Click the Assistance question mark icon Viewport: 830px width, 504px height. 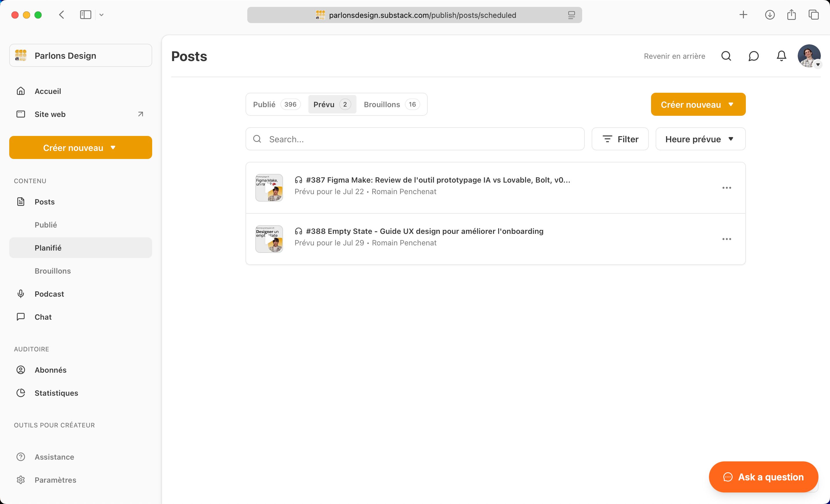click(21, 457)
